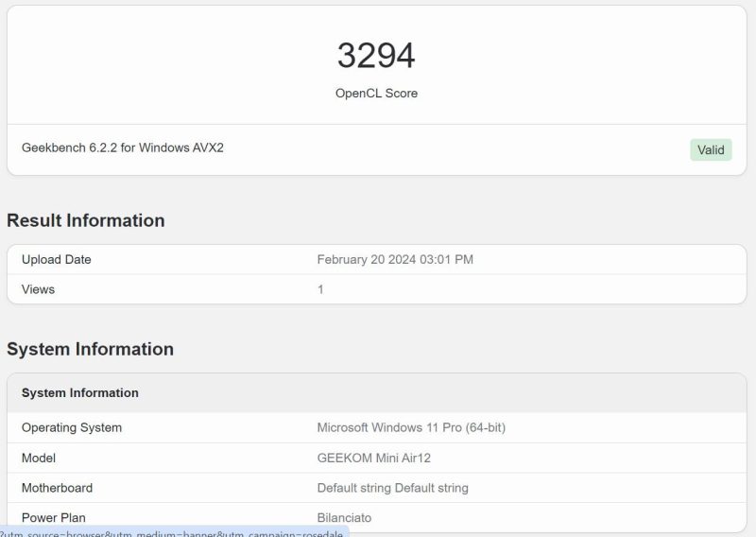Screen dimensions: 756x537
Task: Click the 3294 score number
Action: point(376,56)
